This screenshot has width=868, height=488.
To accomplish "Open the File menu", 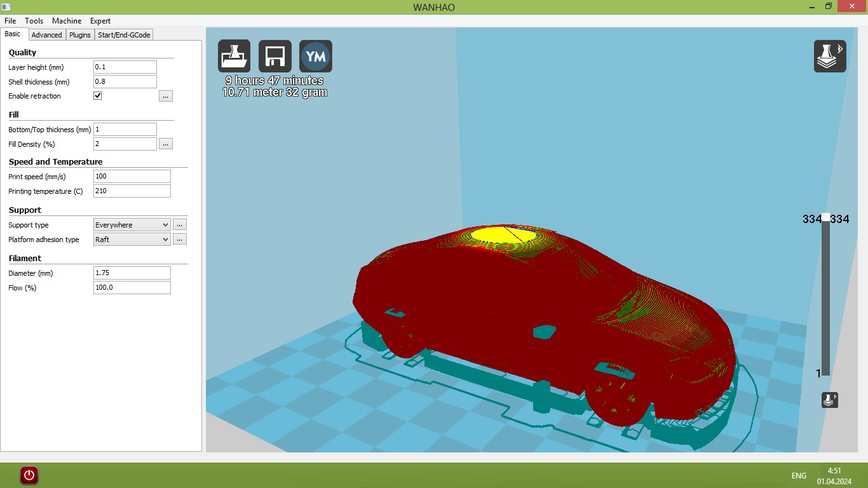I will pos(10,21).
